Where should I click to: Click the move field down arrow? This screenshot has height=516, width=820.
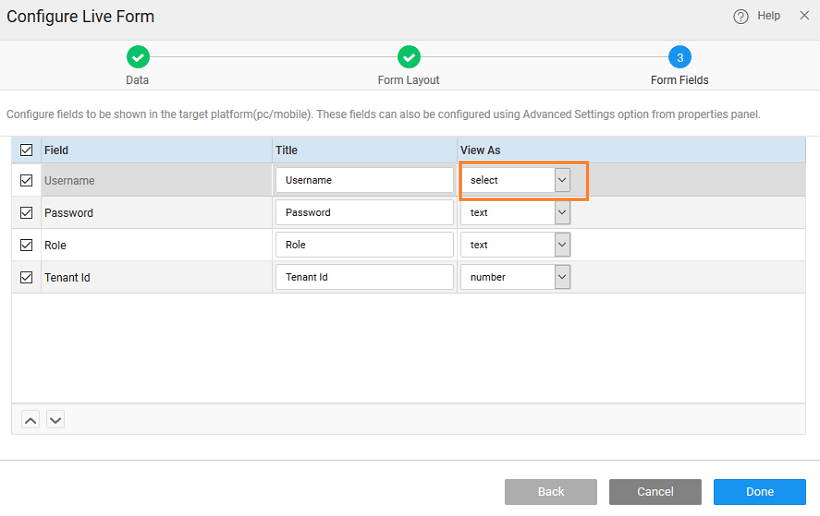(56, 420)
